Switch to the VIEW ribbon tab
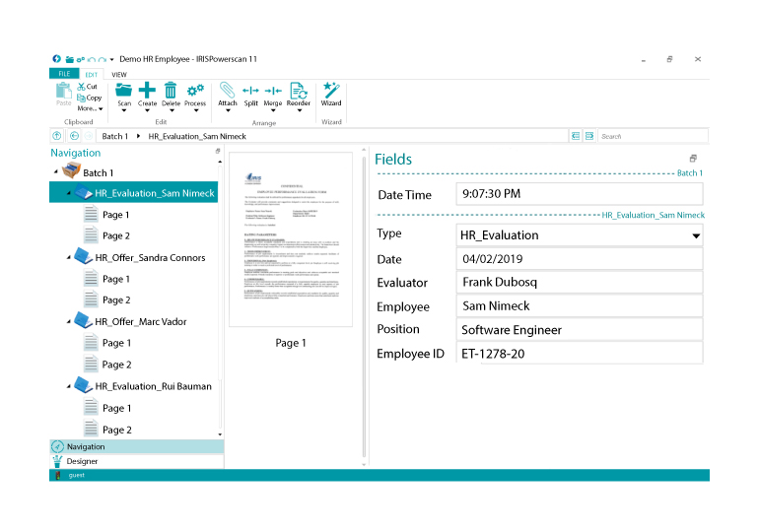 click(x=119, y=74)
